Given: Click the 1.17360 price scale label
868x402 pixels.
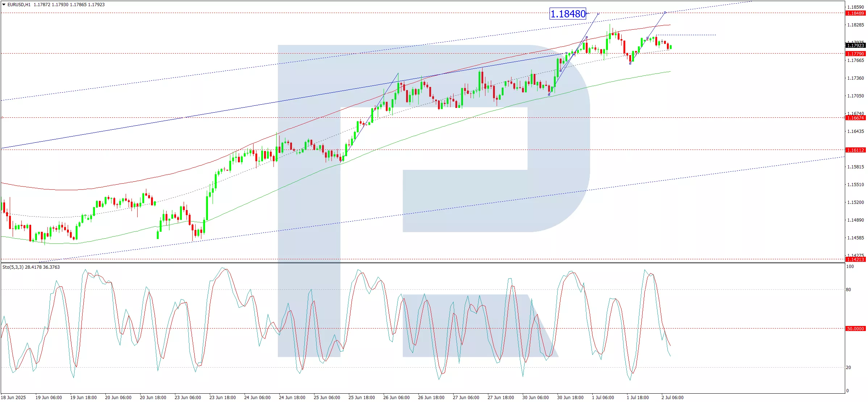Looking at the screenshot, I should pos(855,78).
